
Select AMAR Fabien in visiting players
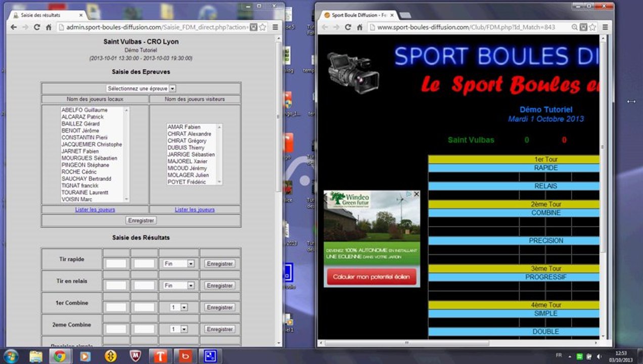point(184,127)
